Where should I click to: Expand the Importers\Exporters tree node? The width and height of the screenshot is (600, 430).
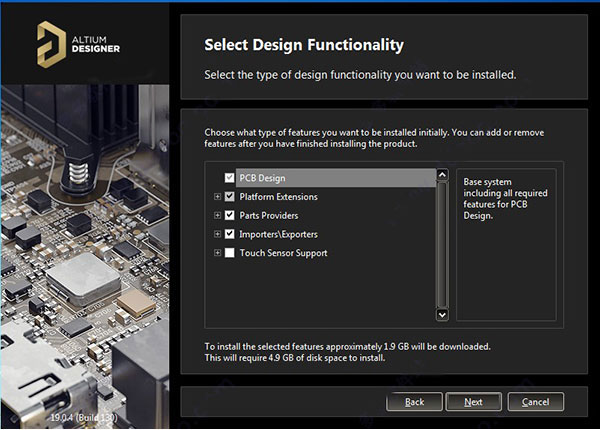217,234
